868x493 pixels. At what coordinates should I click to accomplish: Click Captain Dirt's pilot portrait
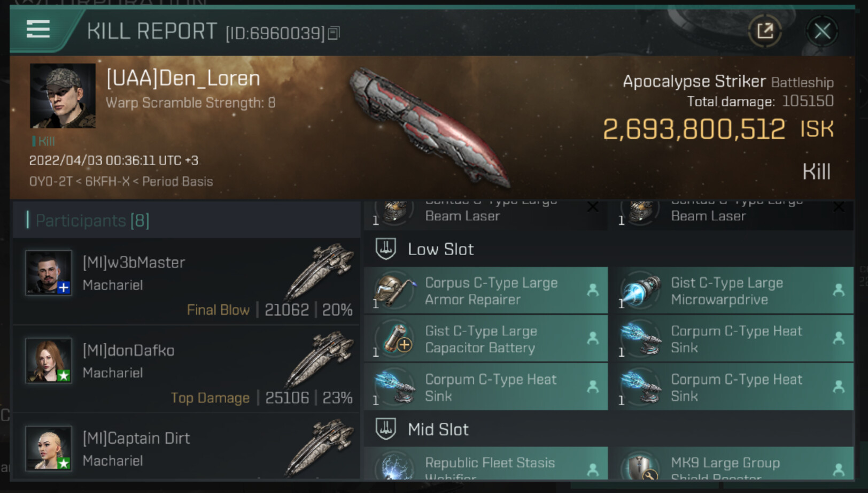pos(49,448)
